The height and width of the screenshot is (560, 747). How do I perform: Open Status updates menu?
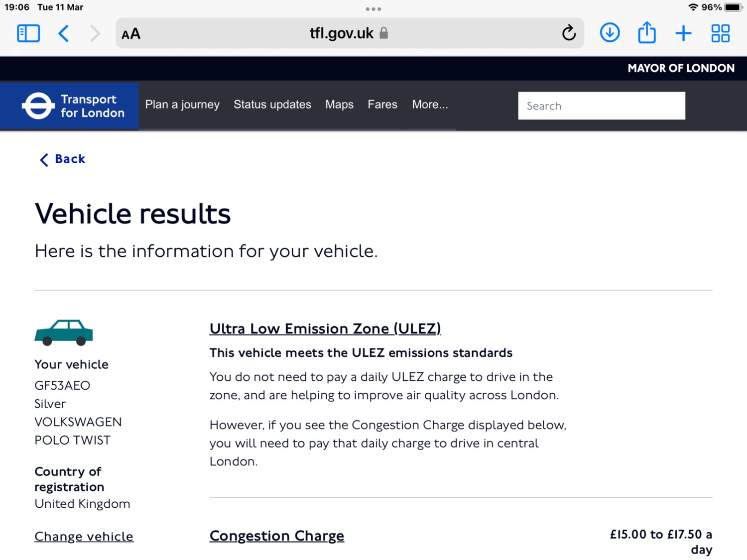pyautogui.click(x=272, y=105)
